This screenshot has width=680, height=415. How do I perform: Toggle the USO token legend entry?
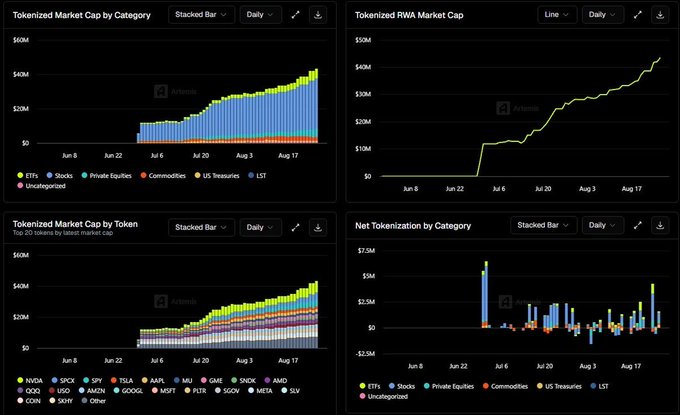(59, 391)
